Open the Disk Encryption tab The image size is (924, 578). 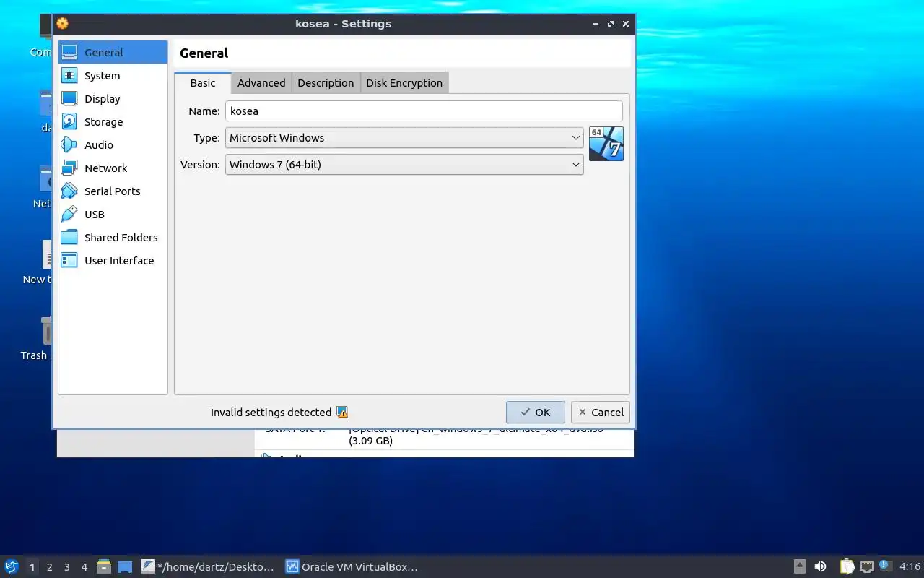point(404,83)
